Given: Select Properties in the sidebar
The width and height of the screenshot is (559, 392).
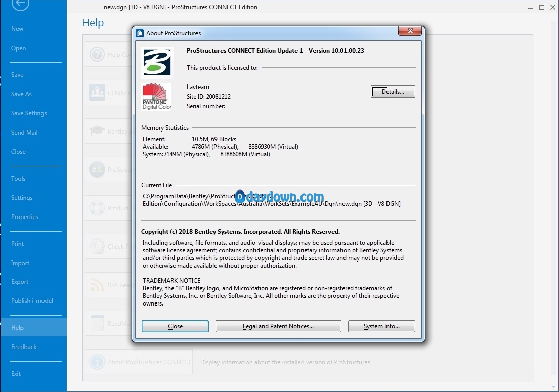Looking at the screenshot, I should [x=25, y=217].
